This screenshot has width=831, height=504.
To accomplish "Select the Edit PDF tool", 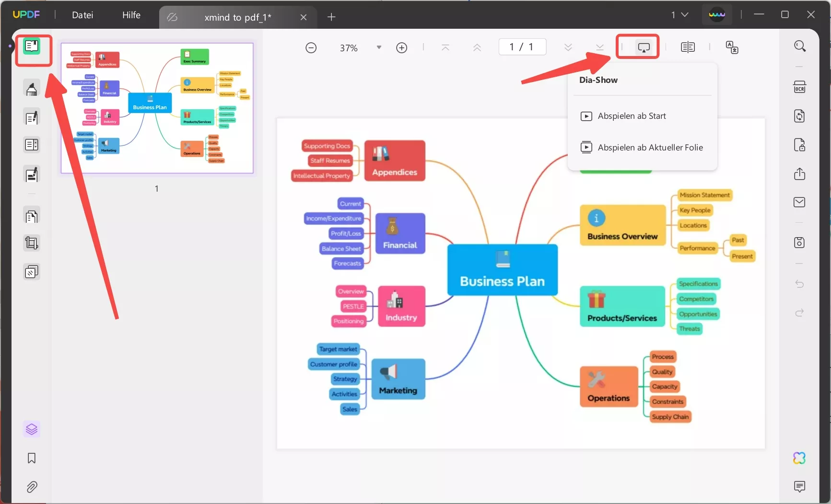I will 32,117.
